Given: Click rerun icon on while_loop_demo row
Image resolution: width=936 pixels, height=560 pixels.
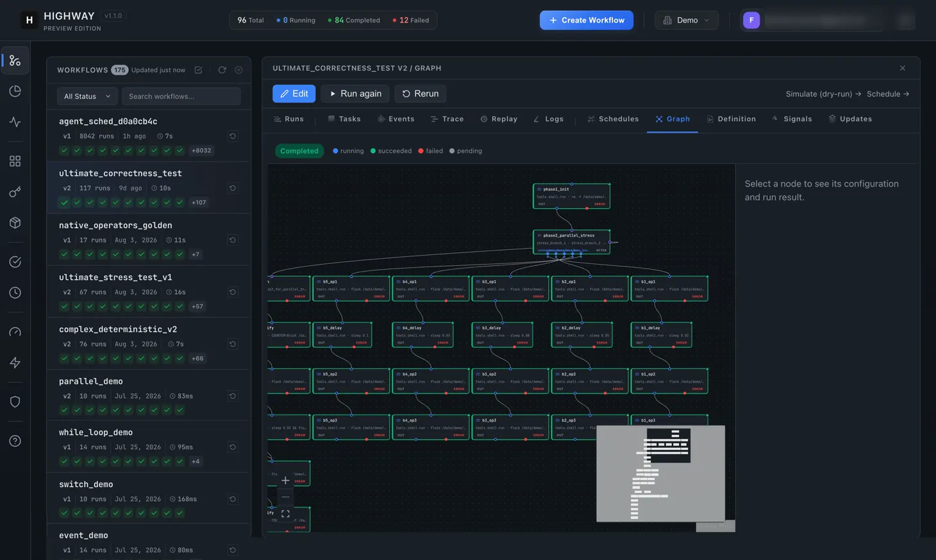Looking at the screenshot, I should click(233, 447).
